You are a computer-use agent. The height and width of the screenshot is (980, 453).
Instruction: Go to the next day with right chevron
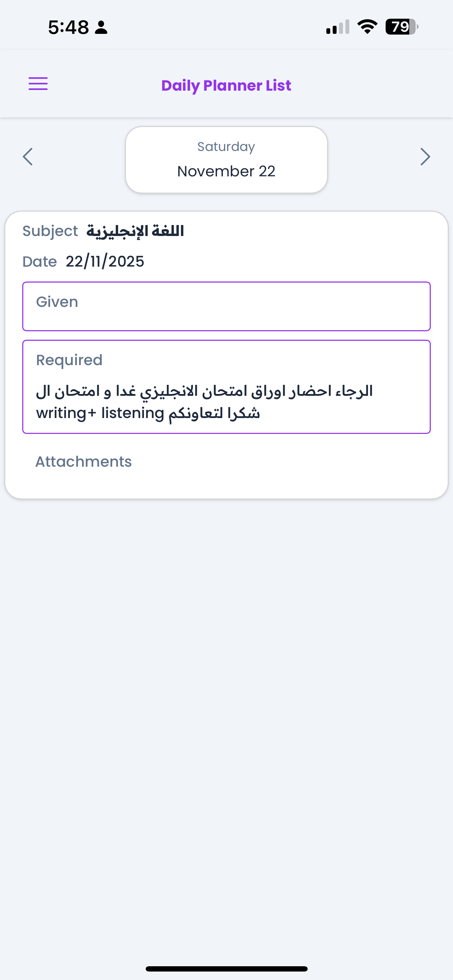[425, 157]
